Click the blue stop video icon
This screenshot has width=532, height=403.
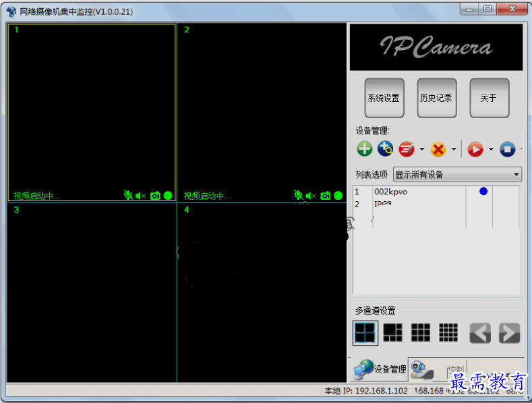click(508, 149)
